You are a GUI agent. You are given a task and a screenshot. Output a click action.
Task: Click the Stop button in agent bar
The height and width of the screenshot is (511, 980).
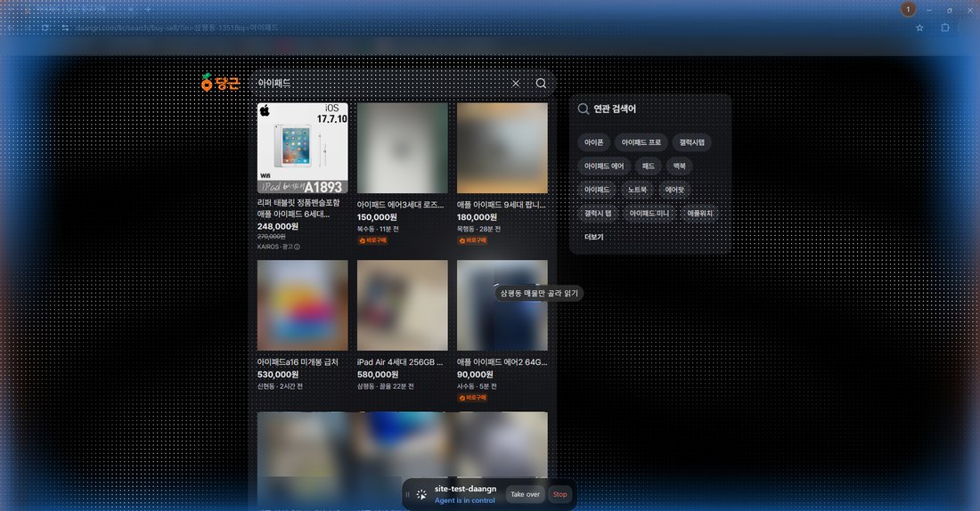click(560, 494)
